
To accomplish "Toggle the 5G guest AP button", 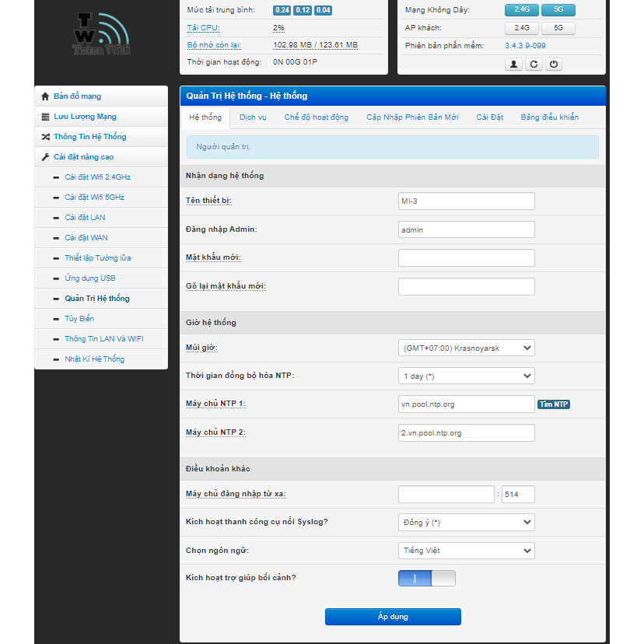I will pyautogui.click(x=558, y=28).
